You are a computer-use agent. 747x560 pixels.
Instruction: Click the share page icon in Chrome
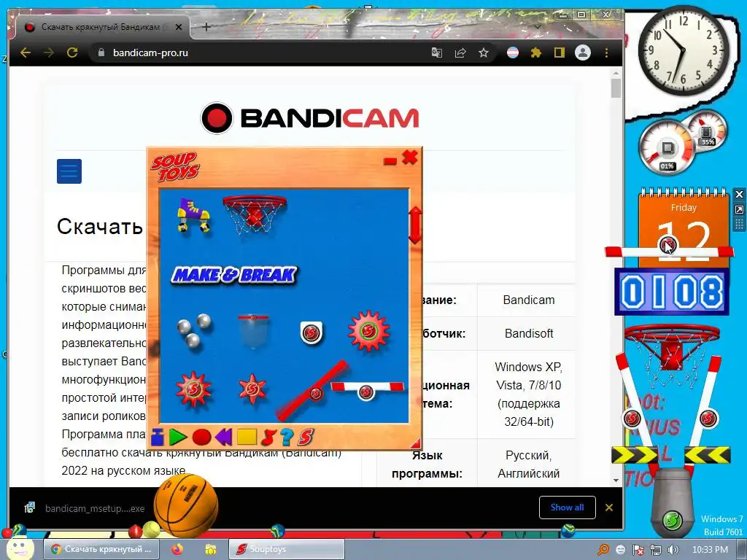[460, 52]
